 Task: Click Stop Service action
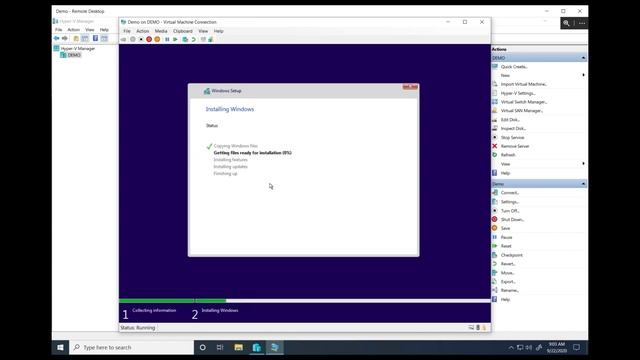pos(512,138)
